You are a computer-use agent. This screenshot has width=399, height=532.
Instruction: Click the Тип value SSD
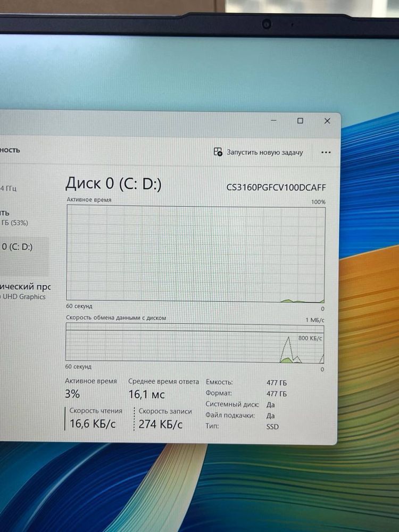point(272,427)
